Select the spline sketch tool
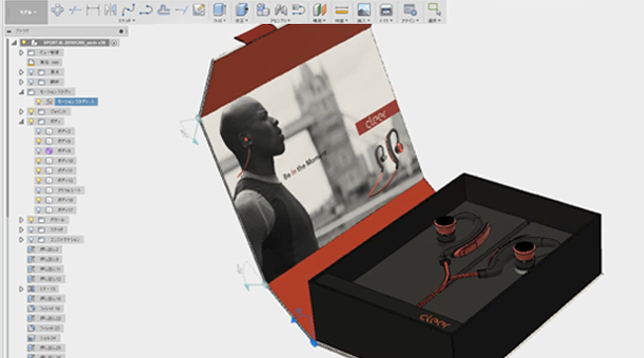 128,10
